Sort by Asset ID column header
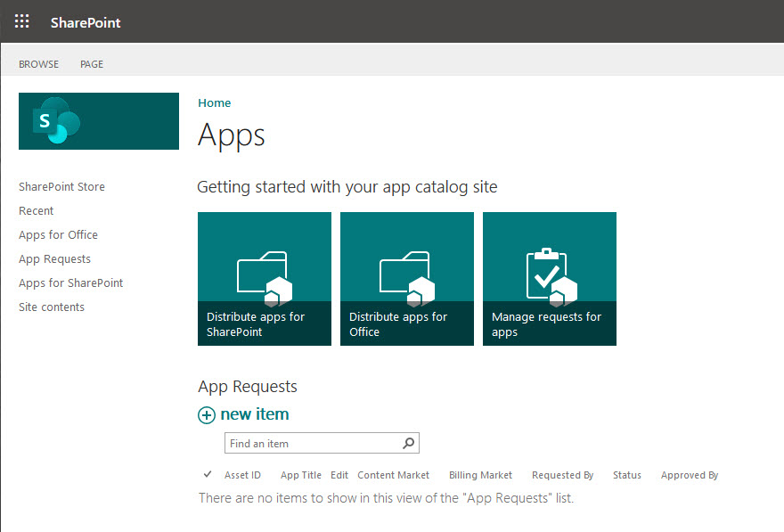The width and height of the screenshot is (784, 532). (242, 475)
